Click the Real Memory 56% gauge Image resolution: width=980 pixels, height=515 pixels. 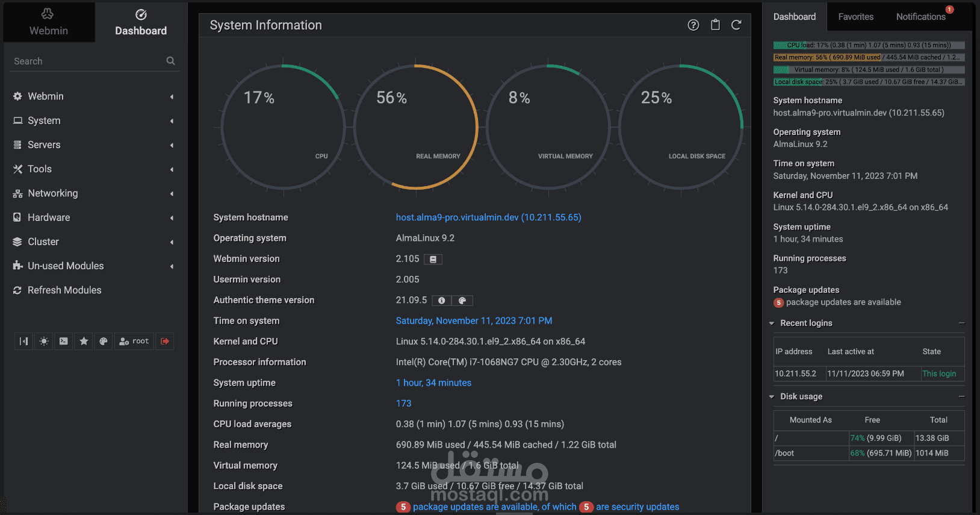pyautogui.click(x=416, y=127)
